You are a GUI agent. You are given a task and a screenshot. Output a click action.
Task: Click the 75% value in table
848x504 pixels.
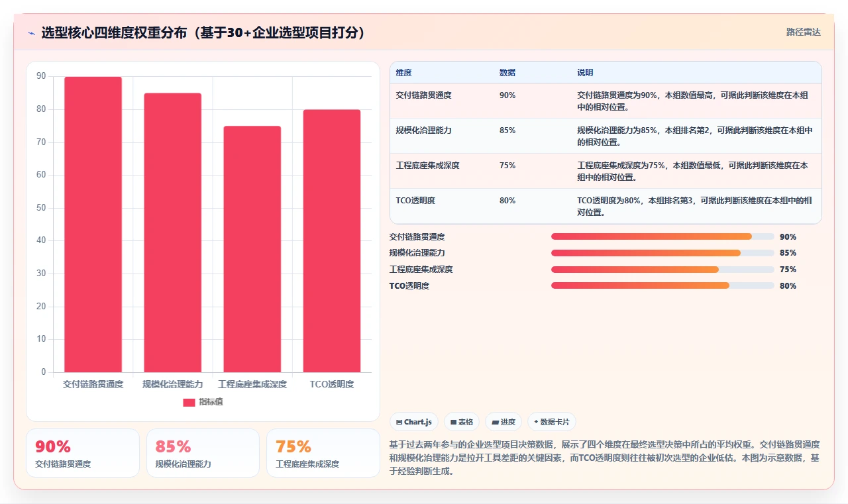coord(507,166)
